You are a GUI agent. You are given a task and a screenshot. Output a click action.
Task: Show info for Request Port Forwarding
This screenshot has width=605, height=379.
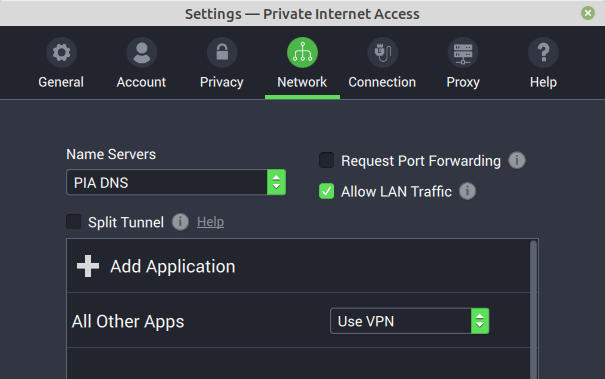click(x=517, y=160)
